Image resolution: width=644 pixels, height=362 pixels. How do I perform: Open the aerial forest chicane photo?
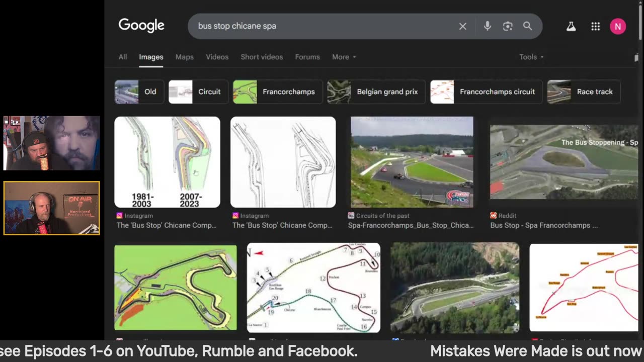pyautogui.click(x=455, y=288)
